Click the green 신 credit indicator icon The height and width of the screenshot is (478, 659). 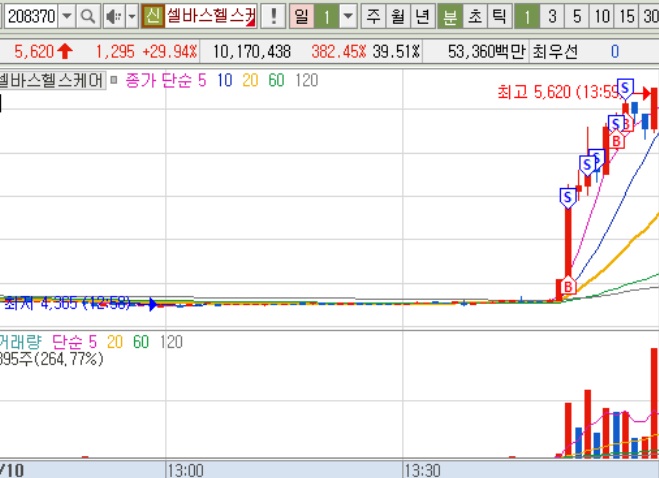152,16
